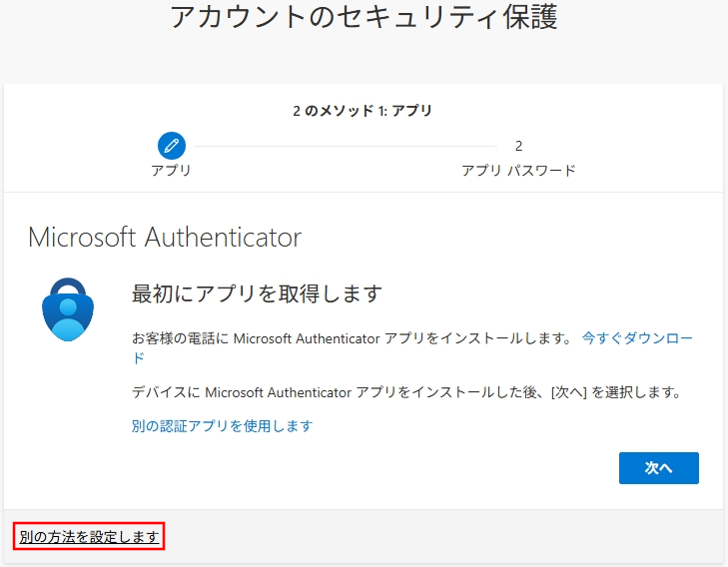This screenshot has width=728, height=567.
Task: Open the 今すぐダウンロード link
Action: coord(637,338)
